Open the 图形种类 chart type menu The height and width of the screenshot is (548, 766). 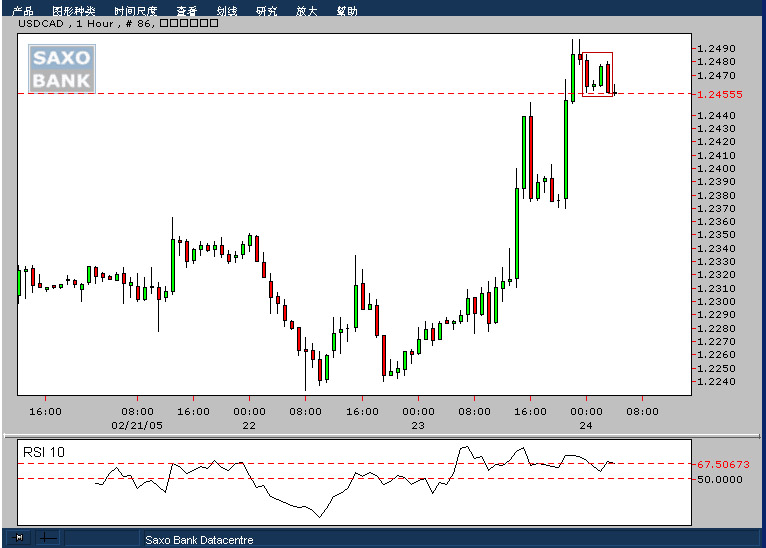(72, 11)
